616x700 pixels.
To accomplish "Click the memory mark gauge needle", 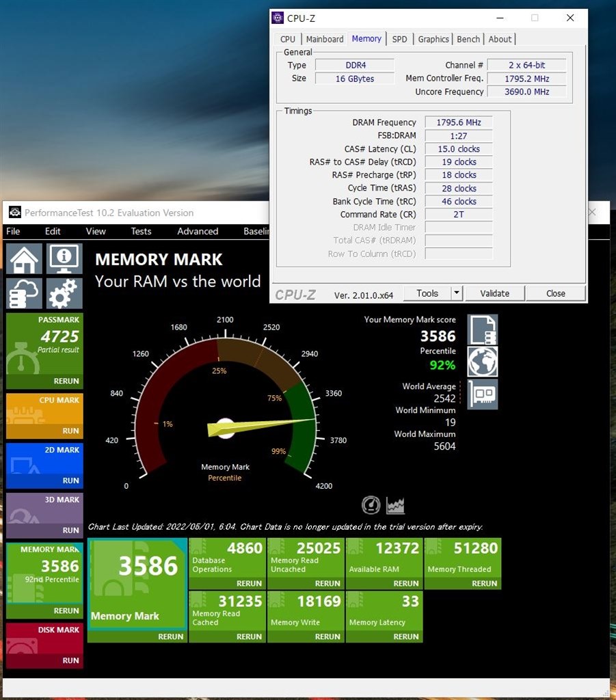I will tap(262, 427).
